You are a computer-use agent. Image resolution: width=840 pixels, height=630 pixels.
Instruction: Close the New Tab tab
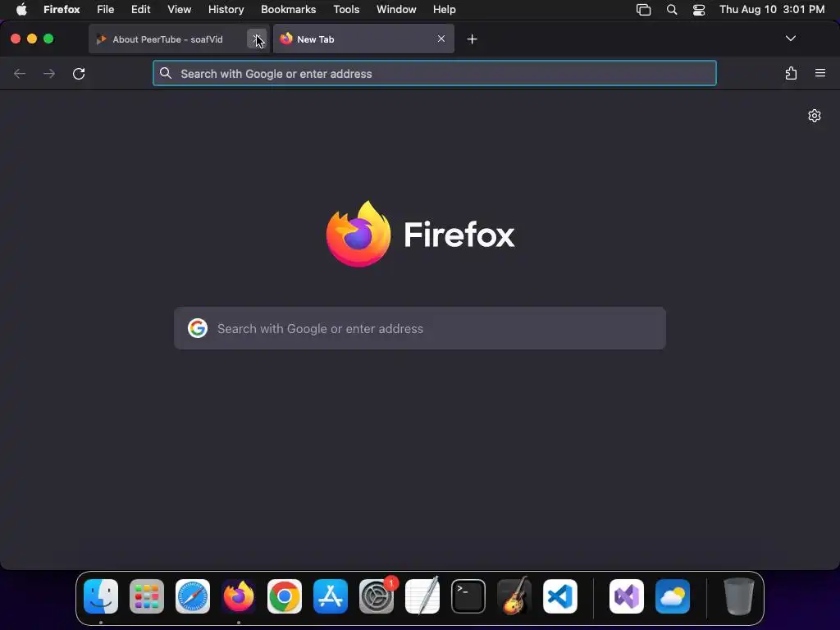pyautogui.click(x=441, y=39)
